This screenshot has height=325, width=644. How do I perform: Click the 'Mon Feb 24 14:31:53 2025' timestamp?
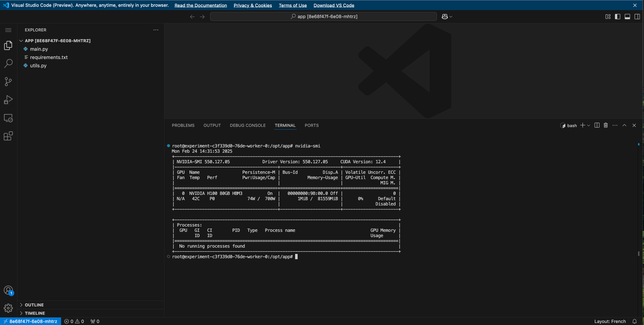[202, 151]
